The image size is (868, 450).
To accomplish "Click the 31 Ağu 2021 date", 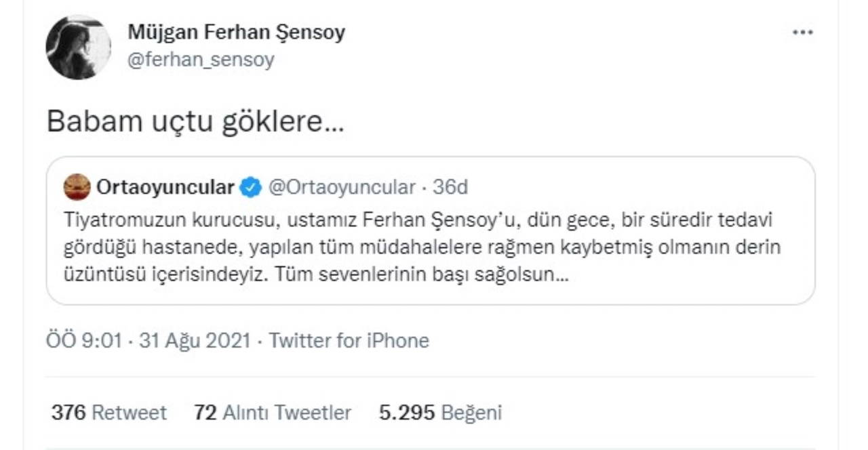I will coord(195,340).
